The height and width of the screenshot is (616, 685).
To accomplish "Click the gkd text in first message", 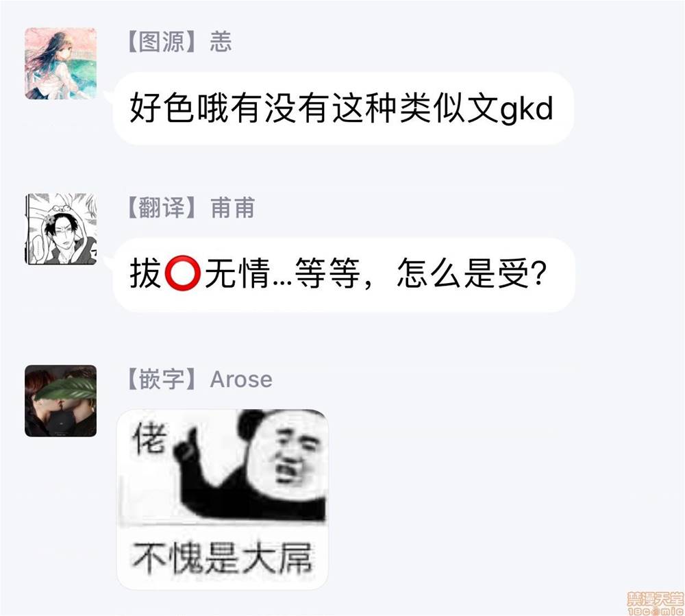I will click(526, 108).
